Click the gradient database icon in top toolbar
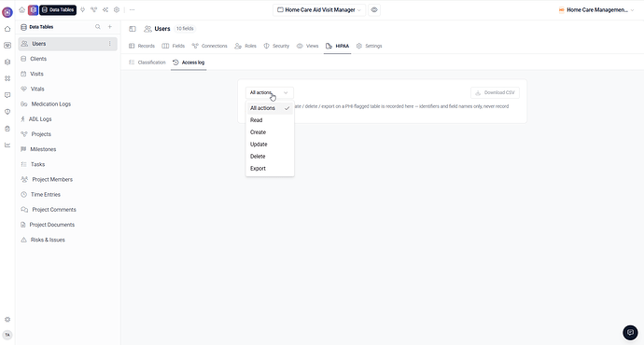 point(34,10)
